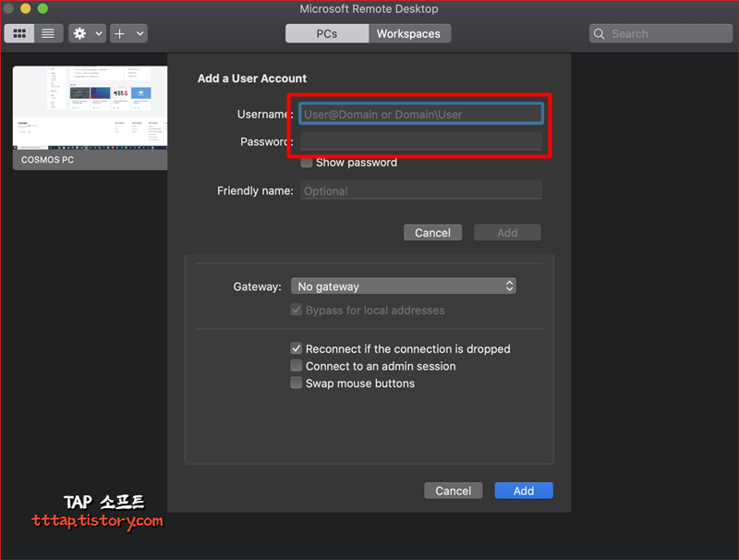Screen dimensions: 739x560
Task: Switch to grid view icon
Action: coord(19,33)
